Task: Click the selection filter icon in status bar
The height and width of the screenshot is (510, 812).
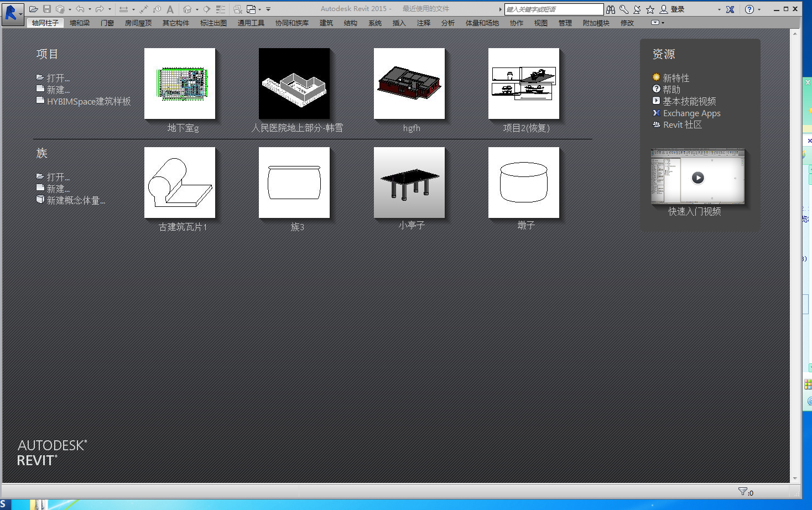Action: [742, 491]
